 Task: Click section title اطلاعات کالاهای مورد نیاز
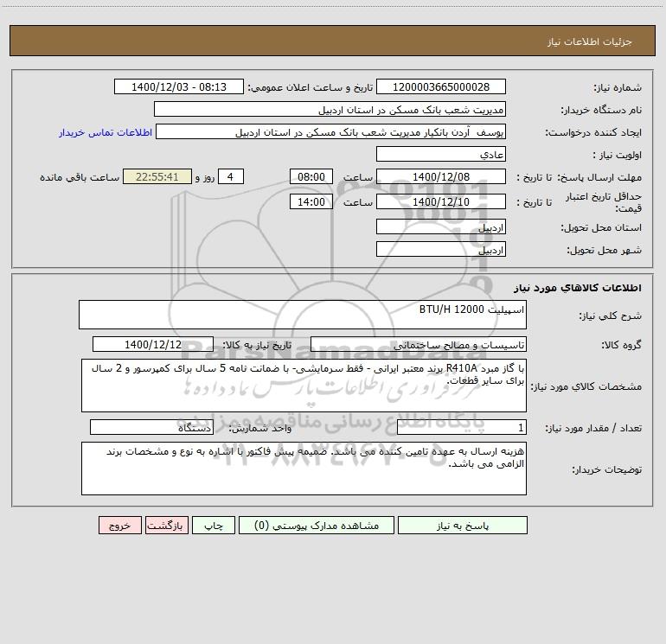coord(578,288)
